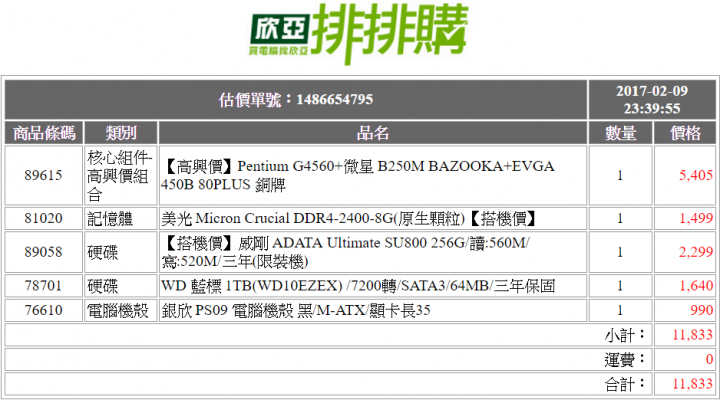Click 硬碟 category in ADATA row
This screenshot has width=720, height=400.
pyautogui.click(x=102, y=252)
